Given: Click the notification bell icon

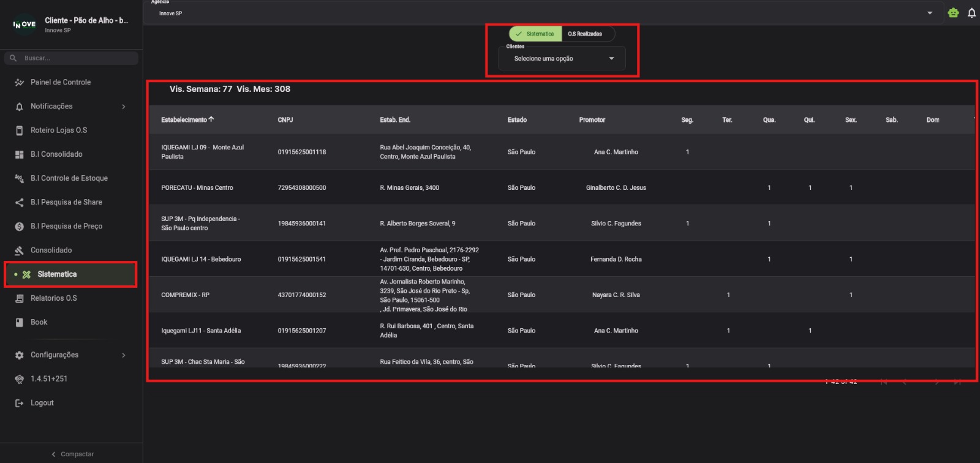Looking at the screenshot, I should point(971,13).
